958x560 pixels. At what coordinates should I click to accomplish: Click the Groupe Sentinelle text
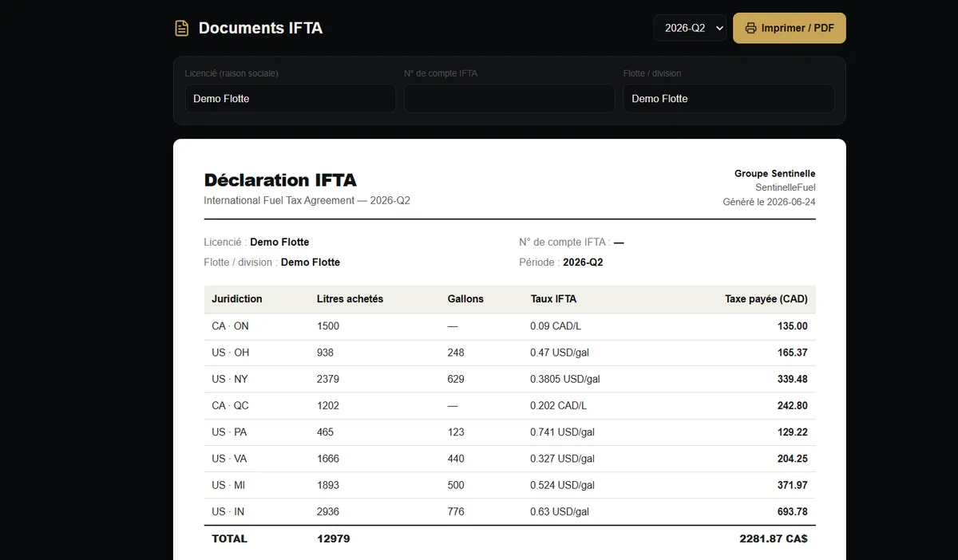click(774, 174)
